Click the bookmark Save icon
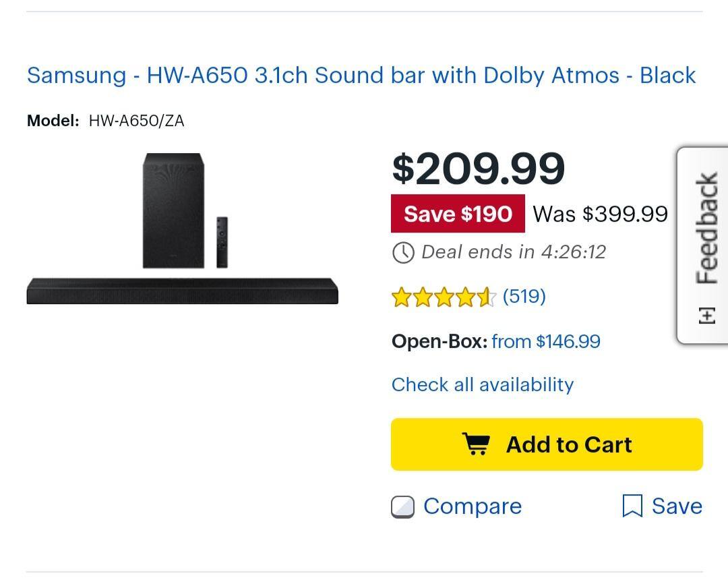The height and width of the screenshot is (588, 728). pyautogui.click(x=632, y=506)
